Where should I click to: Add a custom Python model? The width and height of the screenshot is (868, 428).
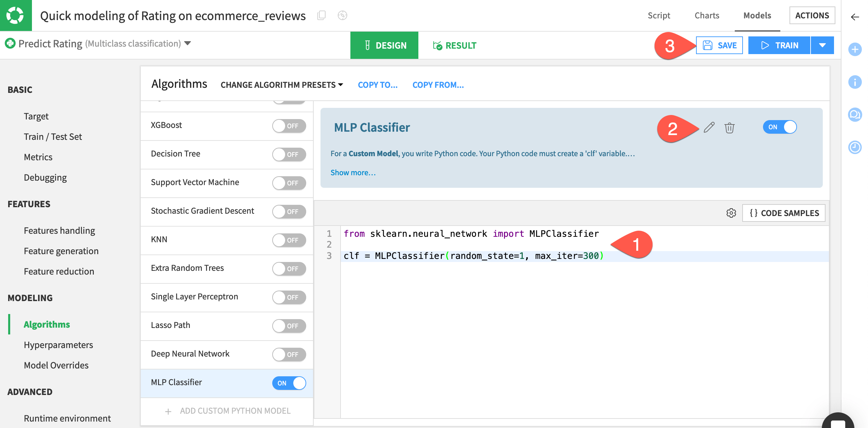pyautogui.click(x=227, y=411)
